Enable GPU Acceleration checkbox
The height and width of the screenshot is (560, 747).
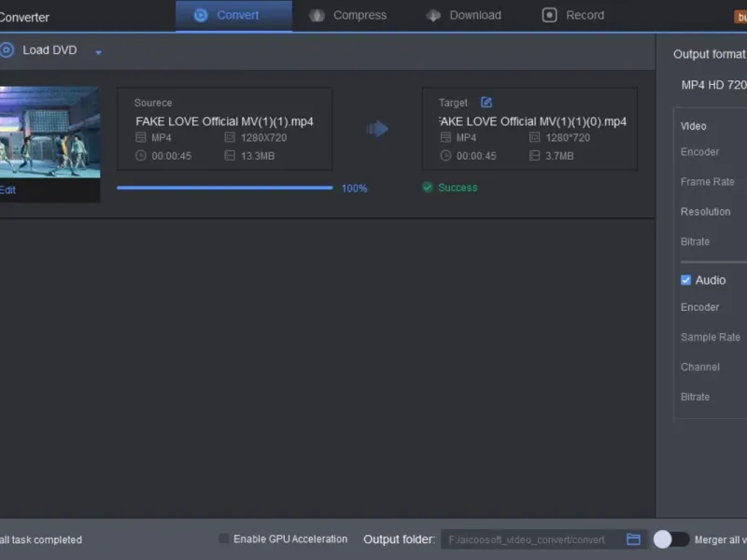tap(223, 539)
